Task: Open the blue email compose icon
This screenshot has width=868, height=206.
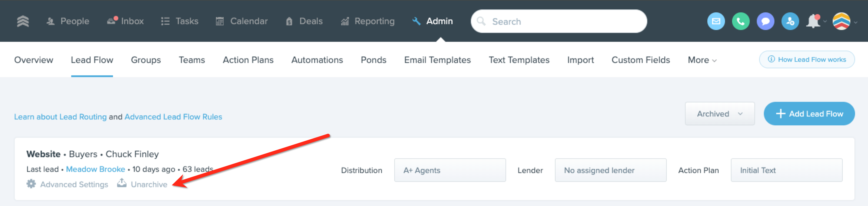Action: coord(716,21)
